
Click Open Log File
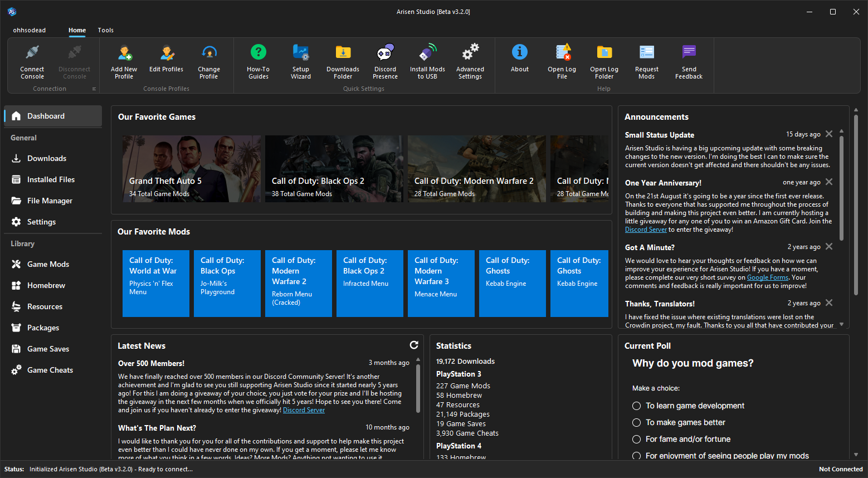(562, 61)
